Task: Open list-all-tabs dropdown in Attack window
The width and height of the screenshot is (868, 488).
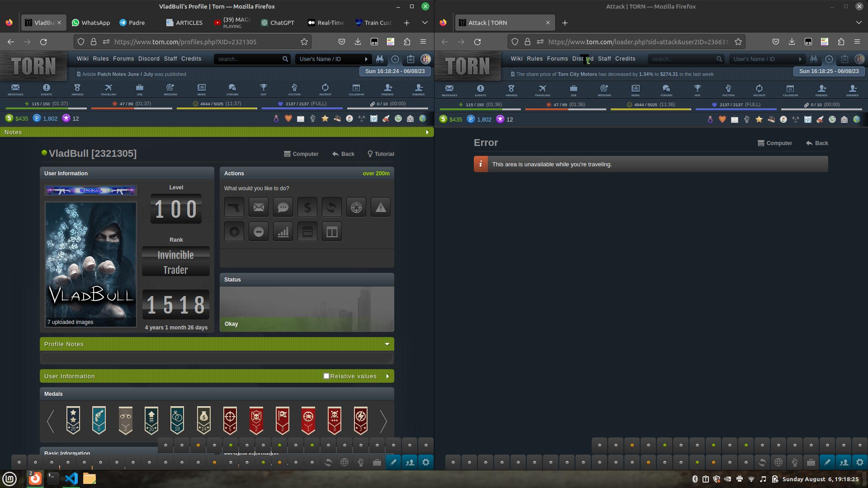Action: coord(859,23)
